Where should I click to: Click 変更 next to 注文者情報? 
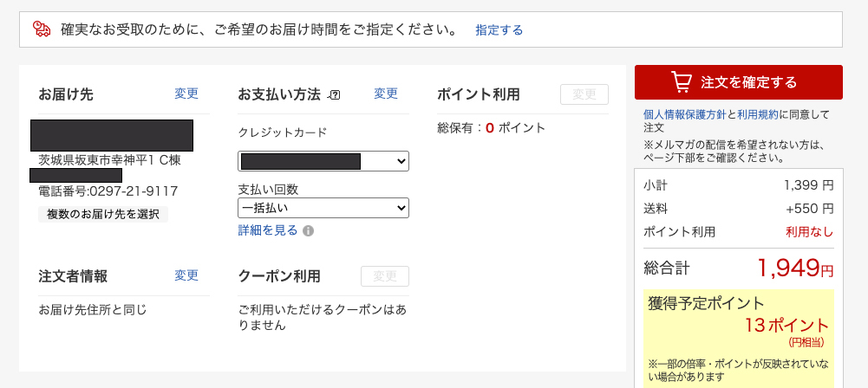186,275
